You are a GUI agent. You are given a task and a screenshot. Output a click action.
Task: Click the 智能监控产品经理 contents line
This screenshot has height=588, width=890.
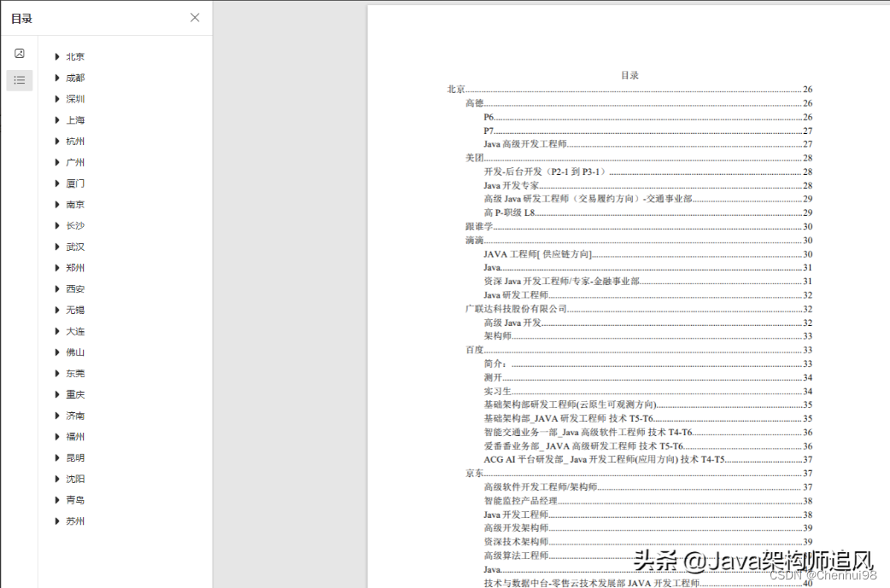point(647,501)
